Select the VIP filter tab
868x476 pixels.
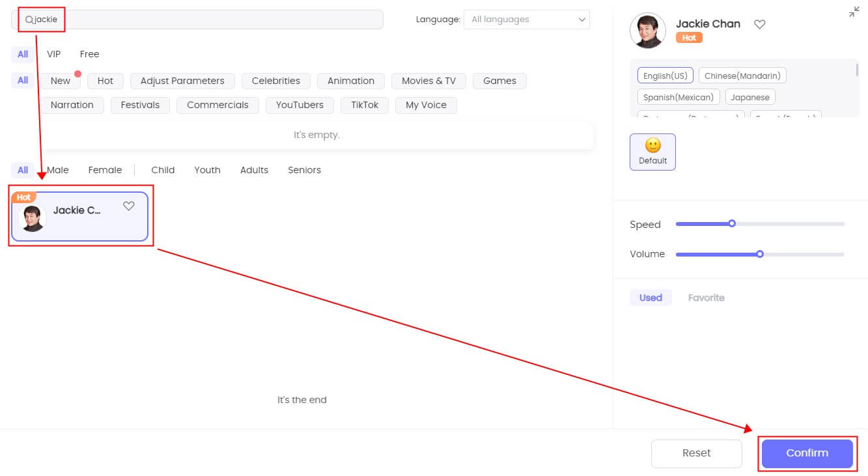tap(53, 54)
